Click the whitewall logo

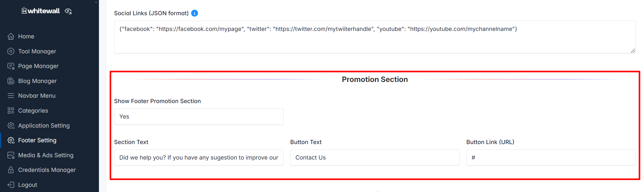tap(41, 11)
